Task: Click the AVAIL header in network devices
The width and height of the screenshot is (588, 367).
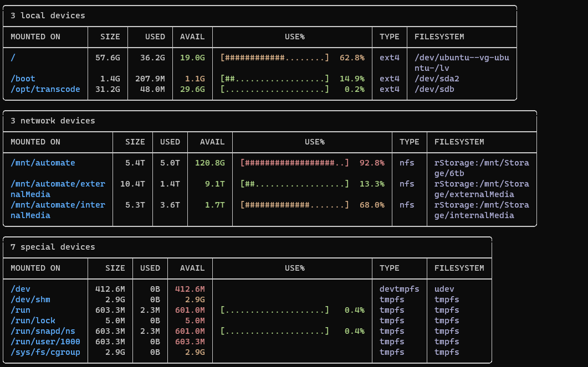Action: [x=212, y=142]
